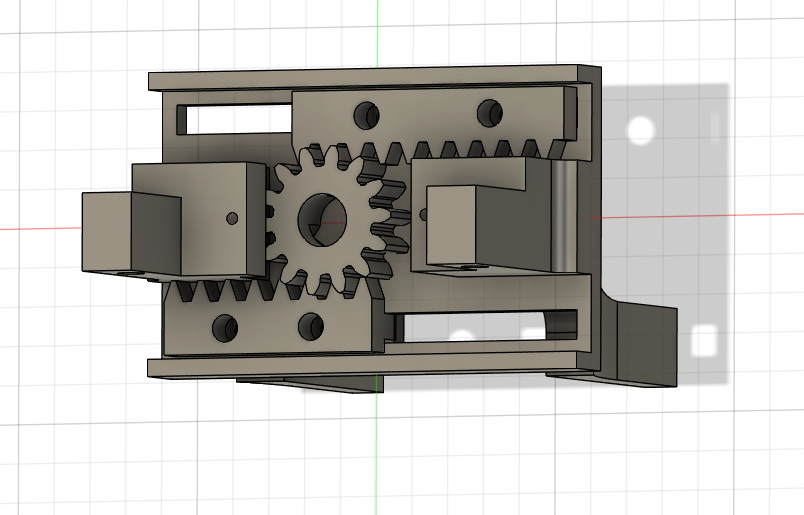The height and width of the screenshot is (515, 804).
Task: Select the right protruding block's front face
Action: click(451, 225)
